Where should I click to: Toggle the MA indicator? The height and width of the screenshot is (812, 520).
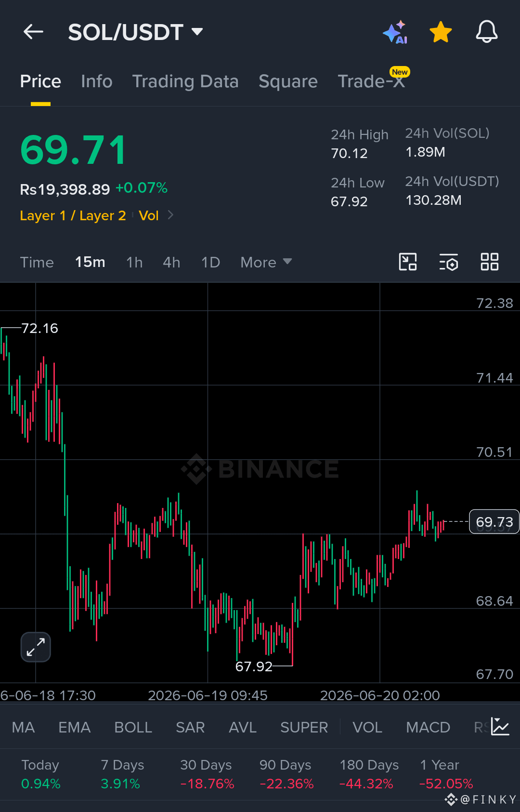click(23, 727)
